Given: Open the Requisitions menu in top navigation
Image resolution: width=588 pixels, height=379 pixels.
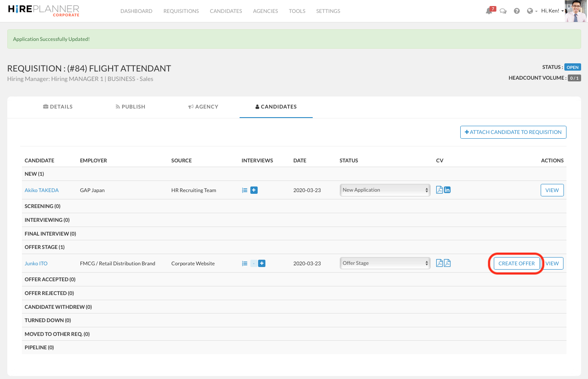Looking at the screenshot, I should coord(181,11).
